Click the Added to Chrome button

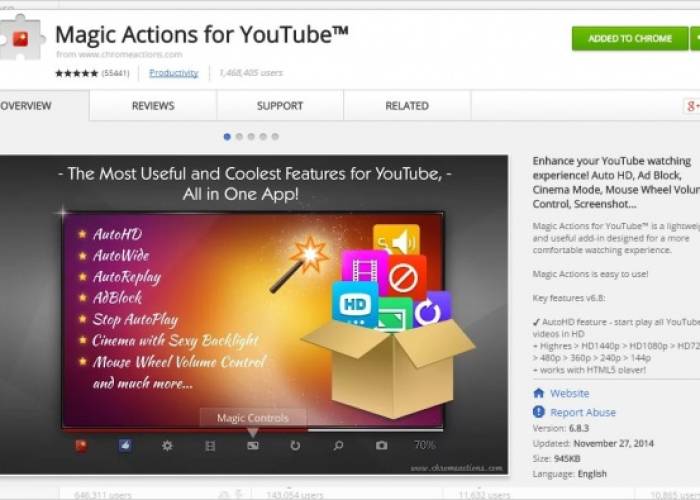(x=630, y=39)
